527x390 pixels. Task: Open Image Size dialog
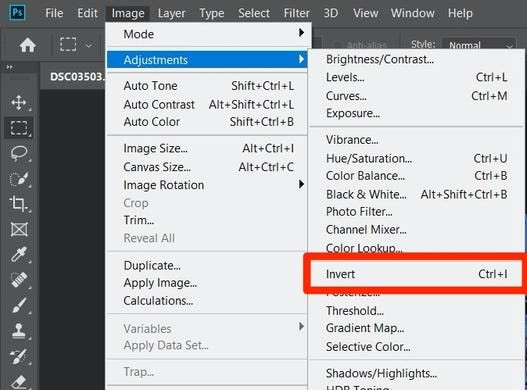[207, 148]
